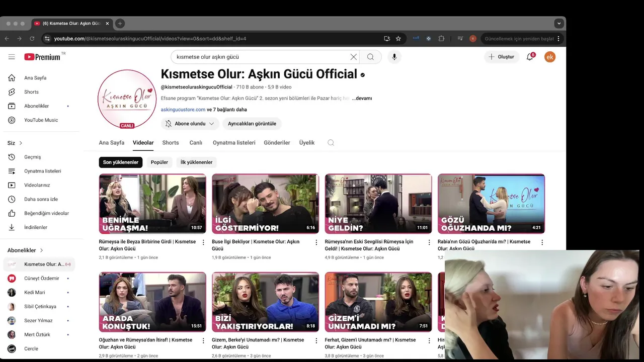Expand the Siz section chevron

pyautogui.click(x=21, y=143)
